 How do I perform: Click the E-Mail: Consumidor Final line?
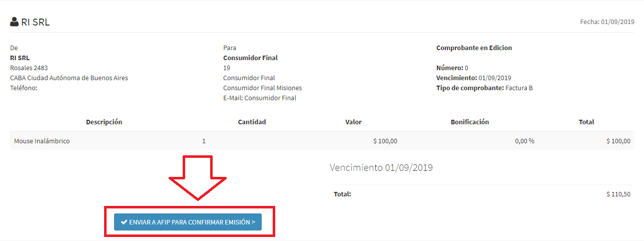(x=260, y=98)
